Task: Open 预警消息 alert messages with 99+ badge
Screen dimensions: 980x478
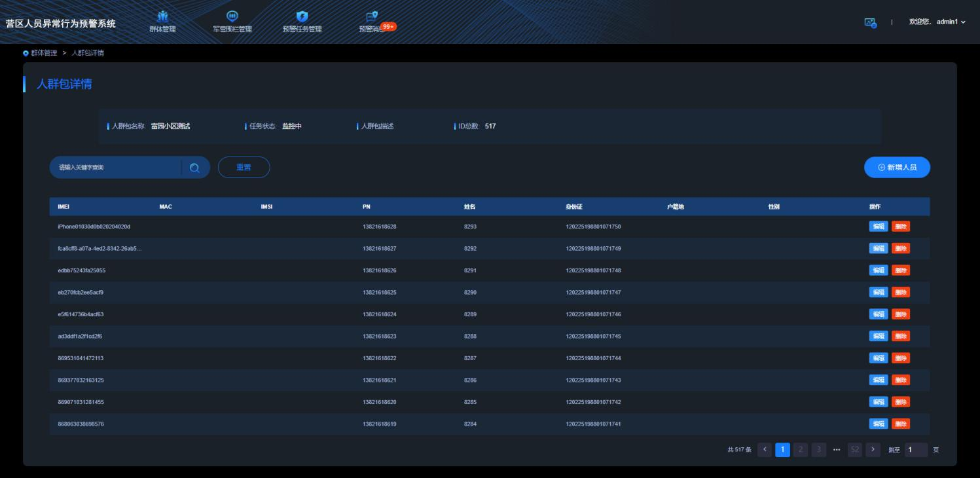Action: pos(372,16)
